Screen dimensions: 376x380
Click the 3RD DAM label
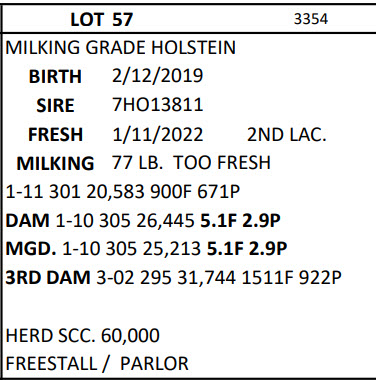(48, 278)
